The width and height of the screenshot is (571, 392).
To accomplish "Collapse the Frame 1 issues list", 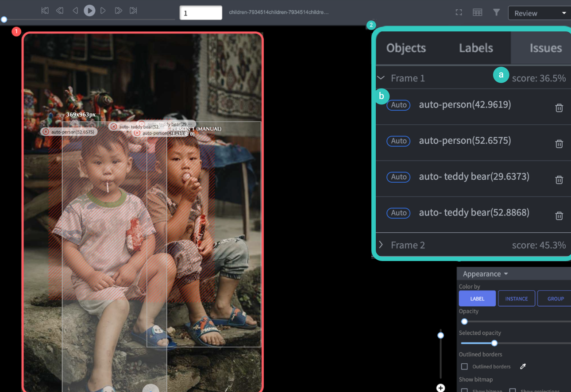I will pyautogui.click(x=381, y=78).
